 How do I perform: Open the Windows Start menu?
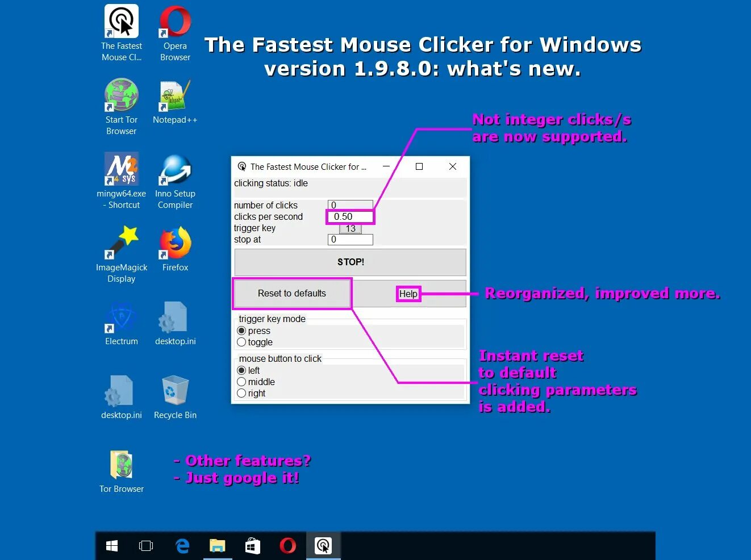pyautogui.click(x=112, y=546)
